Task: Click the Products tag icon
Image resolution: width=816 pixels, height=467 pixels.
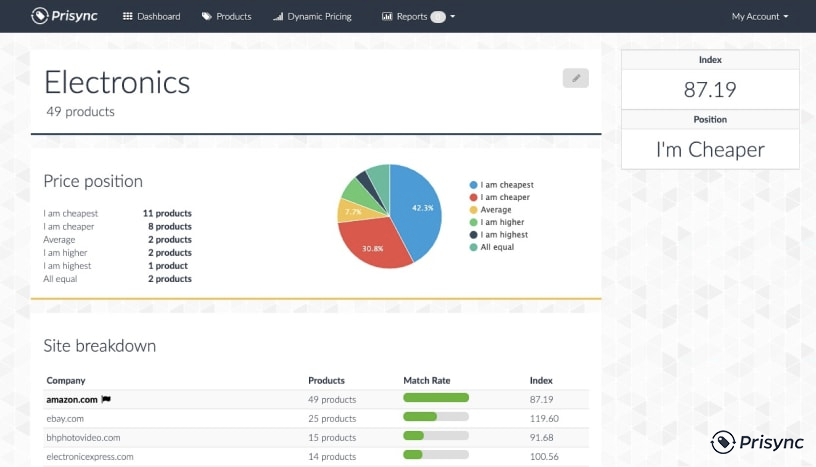Action: [207, 16]
